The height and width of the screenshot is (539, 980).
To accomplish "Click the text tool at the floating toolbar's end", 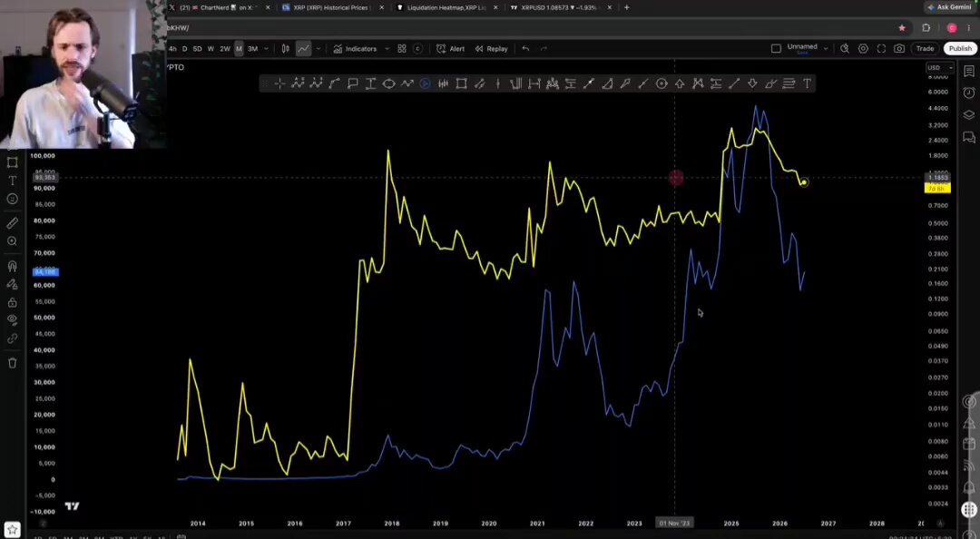I will pos(807,83).
